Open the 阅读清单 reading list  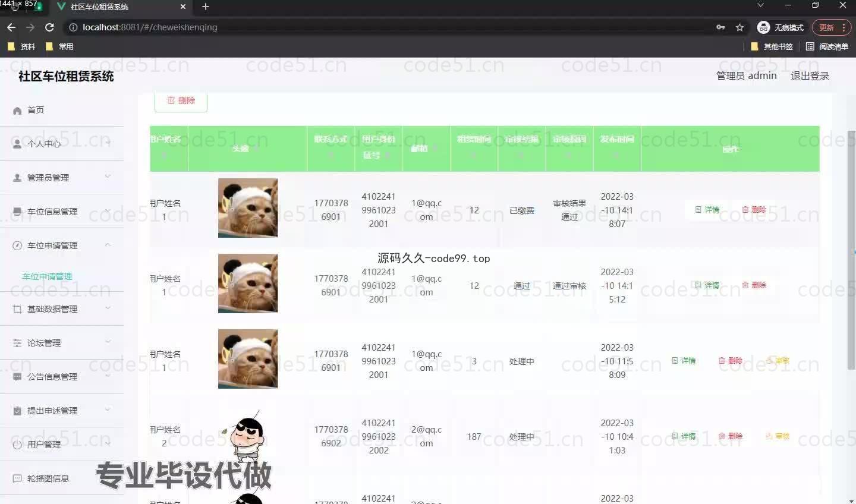coord(827,46)
